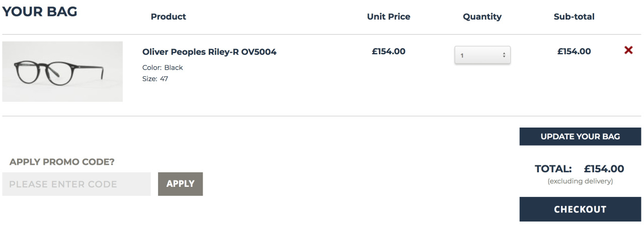
Task: Click the Quantity column header
Action: pyautogui.click(x=482, y=17)
